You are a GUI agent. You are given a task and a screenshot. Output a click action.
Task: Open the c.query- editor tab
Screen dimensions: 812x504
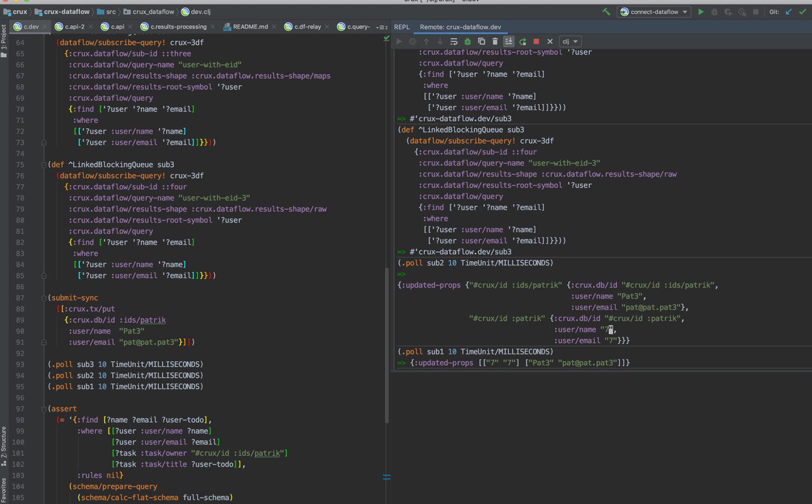click(x=353, y=27)
